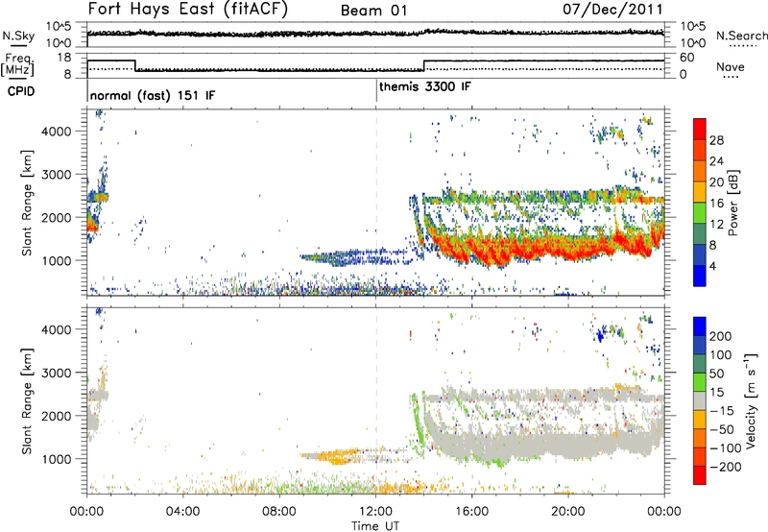Click the 'N.Search' legend label
The height and width of the screenshot is (532, 768).
coord(742,36)
